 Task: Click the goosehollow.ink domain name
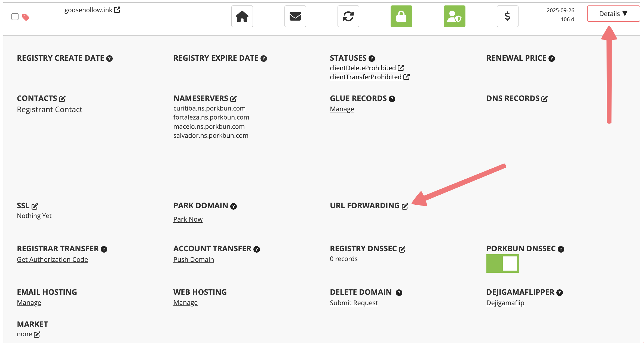click(x=88, y=10)
